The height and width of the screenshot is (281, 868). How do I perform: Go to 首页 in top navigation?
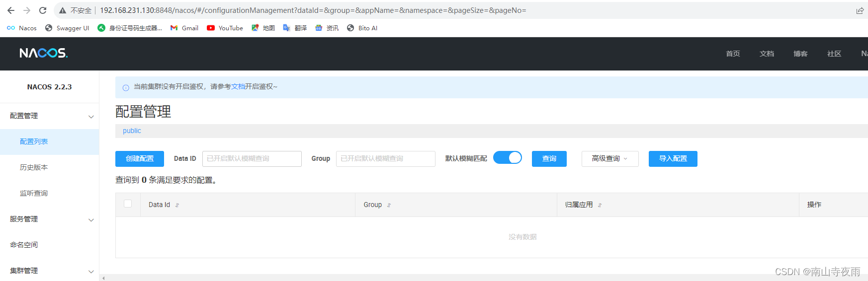733,54
